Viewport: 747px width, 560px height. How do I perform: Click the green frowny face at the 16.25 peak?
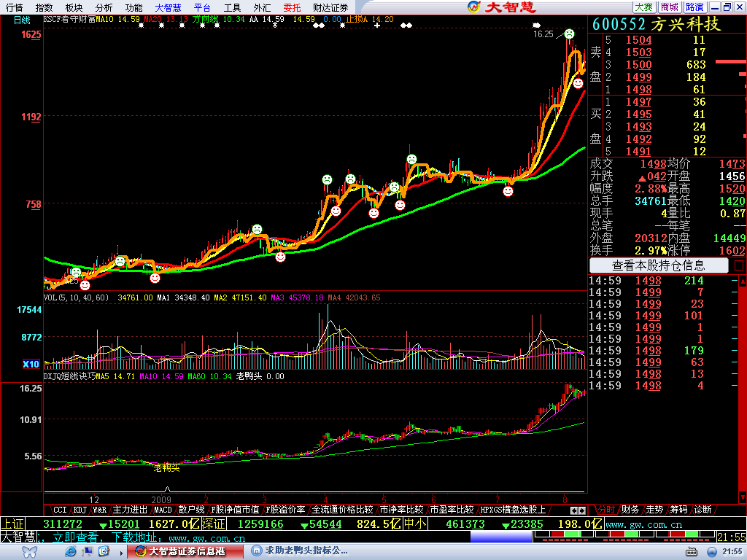(x=569, y=34)
